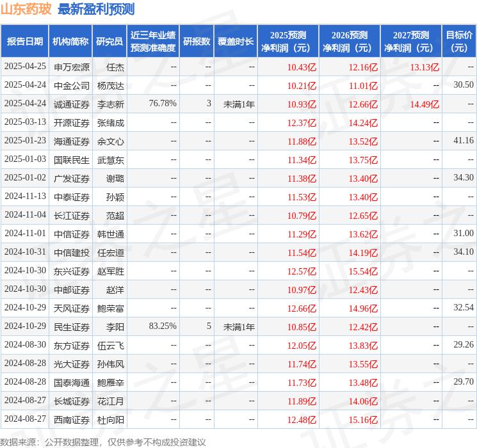
Task: Click analyst name 杨茂达
Action: pos(111,86)
